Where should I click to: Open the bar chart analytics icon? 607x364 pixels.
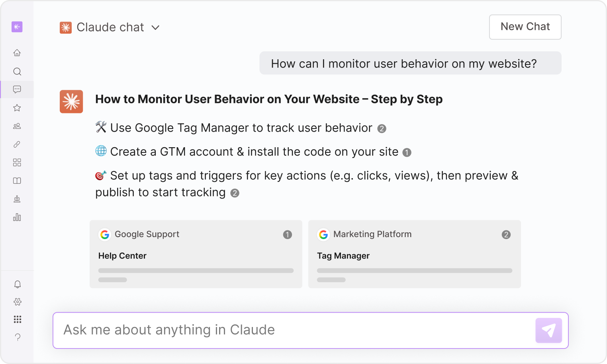17,217
